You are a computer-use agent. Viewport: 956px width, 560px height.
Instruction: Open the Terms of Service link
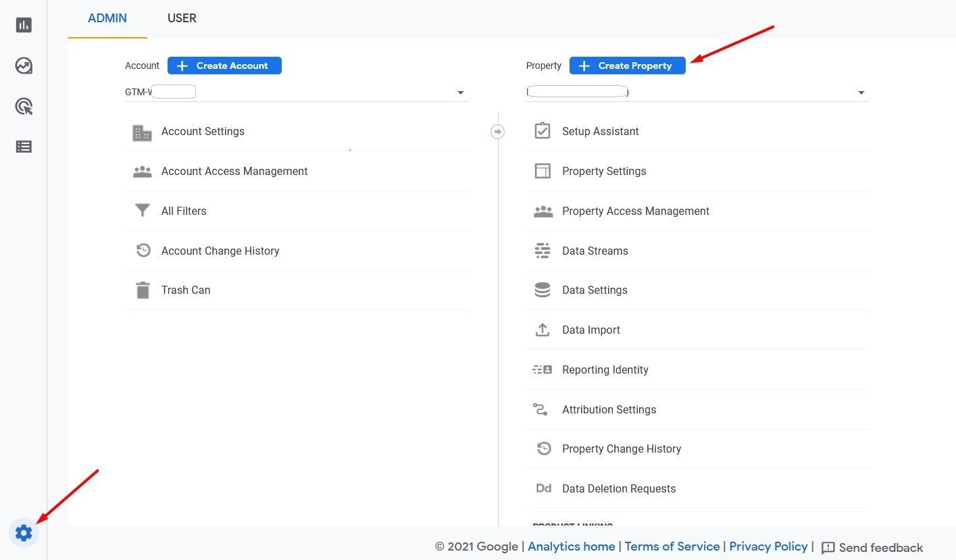pyautogui.click(x=672, y=546)
